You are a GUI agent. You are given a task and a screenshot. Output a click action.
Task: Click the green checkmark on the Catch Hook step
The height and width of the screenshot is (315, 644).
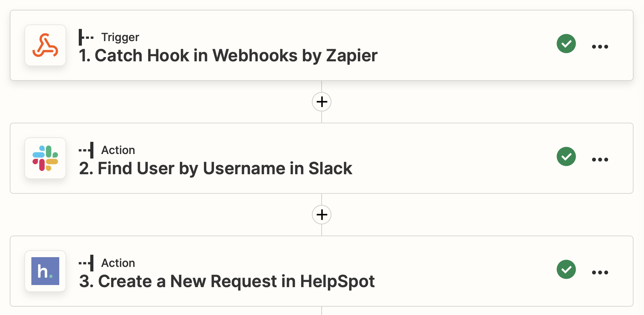(566, 44)
